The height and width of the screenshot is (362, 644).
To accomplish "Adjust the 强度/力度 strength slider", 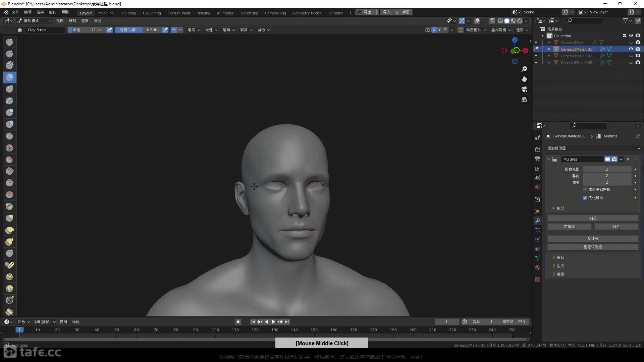I will 138,30.
